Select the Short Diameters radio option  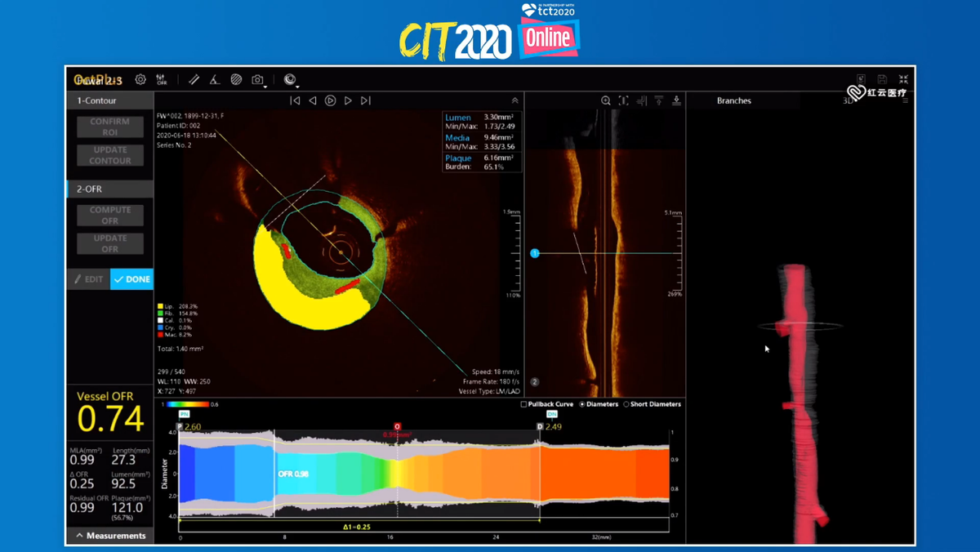point(626,404)
